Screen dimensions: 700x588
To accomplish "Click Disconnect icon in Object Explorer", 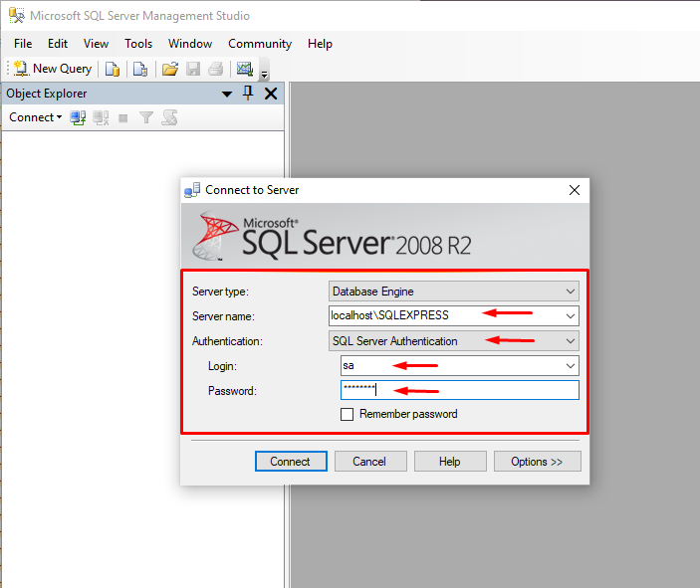I will click(x=101, y=117).
